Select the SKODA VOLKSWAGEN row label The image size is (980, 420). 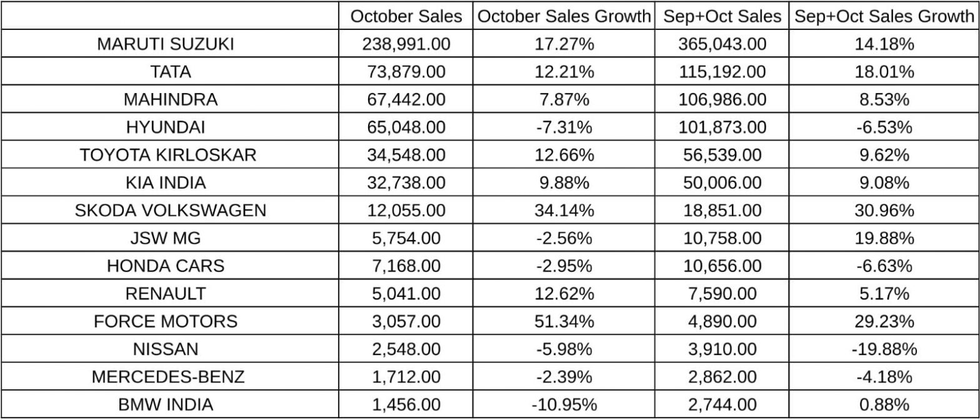(171, 211)
